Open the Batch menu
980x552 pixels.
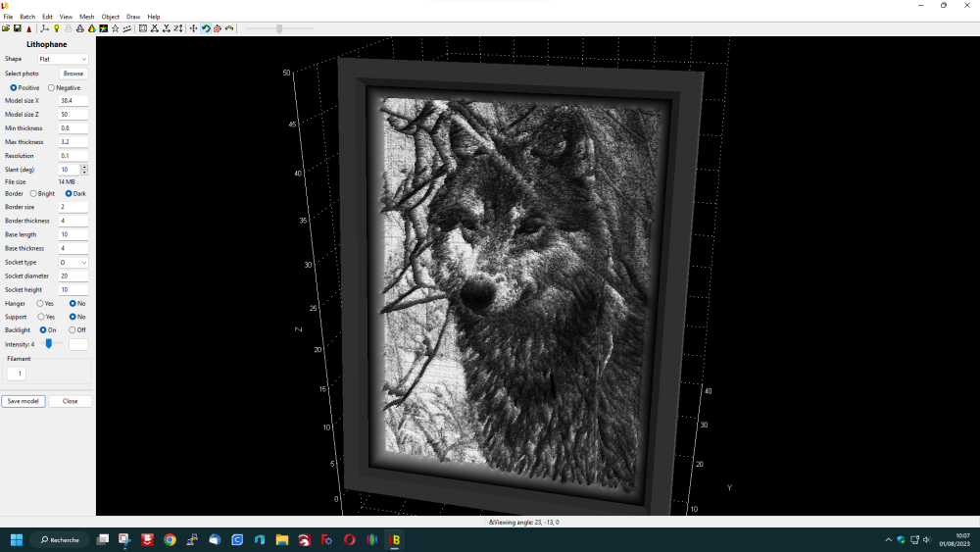[x=27, y=17]
